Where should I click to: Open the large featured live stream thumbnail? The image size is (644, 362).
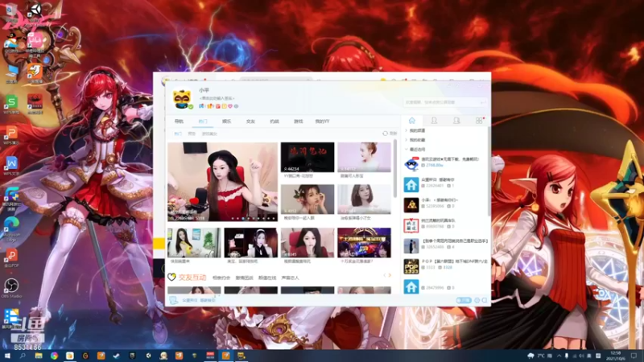coord(223,182)
